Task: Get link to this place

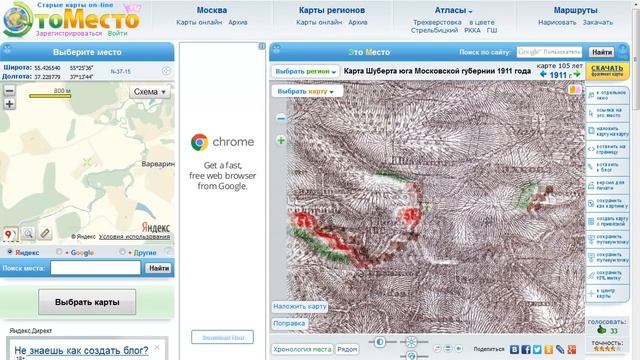Action: (x=607, y=113)
